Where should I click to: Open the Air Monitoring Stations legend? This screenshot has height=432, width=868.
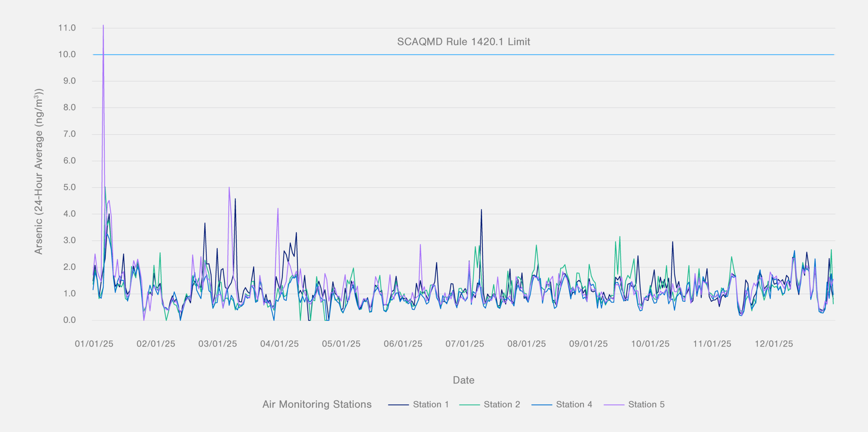pyautogui.click(x=317, y=404)
